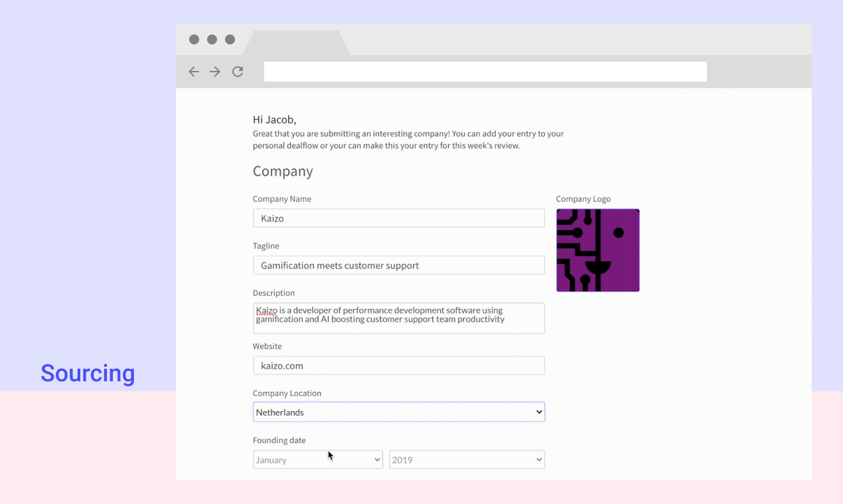843x504 pixels.
Task: Click the Description text area
Action: coord(399,318)
